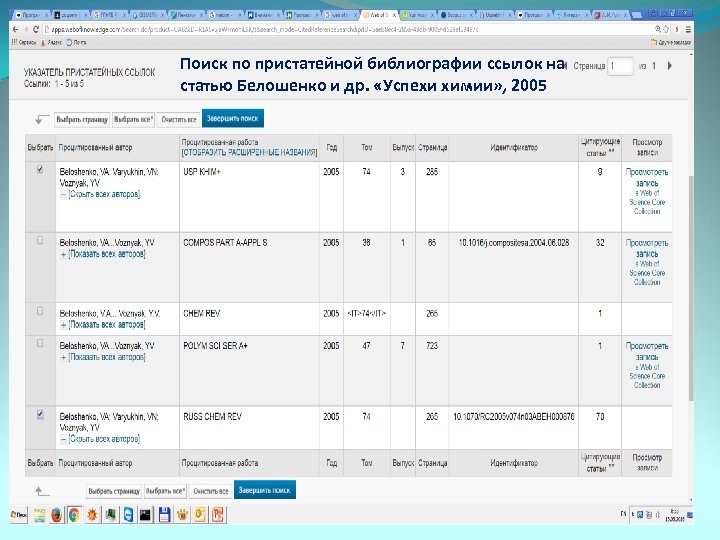This screenshot has width=720, height=540.
Task: Go forward using the browser forward arrow
Action: [25, 29]
